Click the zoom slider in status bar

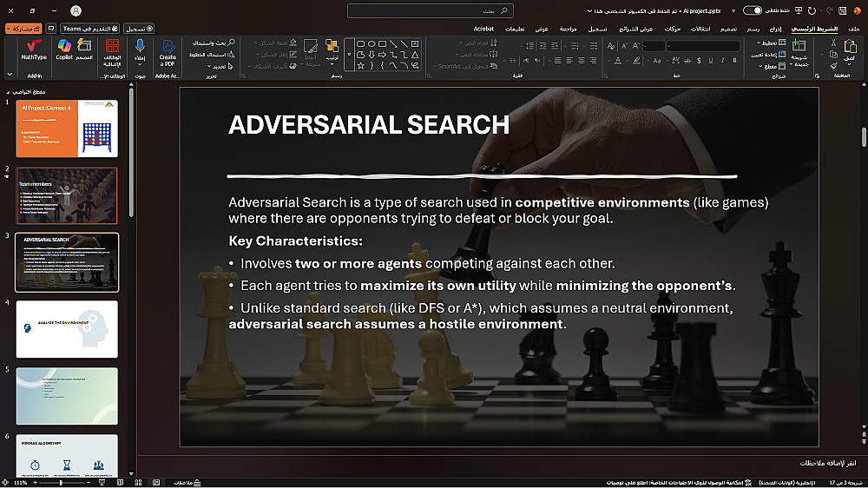tap(61, 483)
